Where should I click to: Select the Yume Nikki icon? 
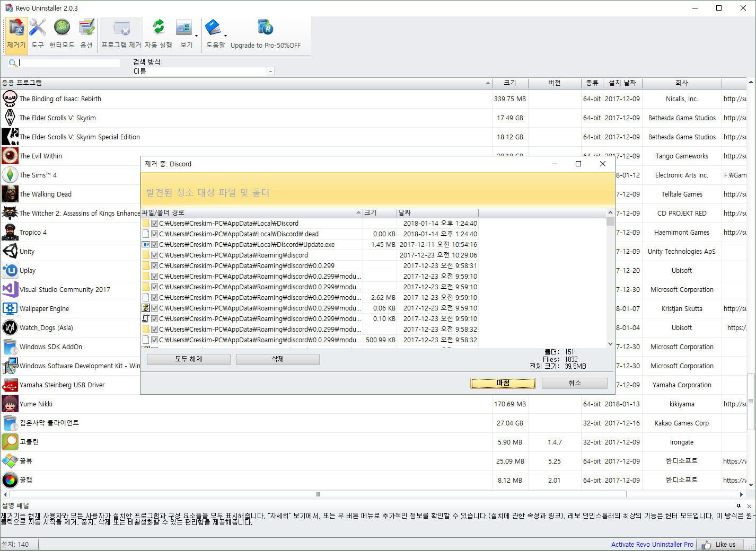point(10,404)
